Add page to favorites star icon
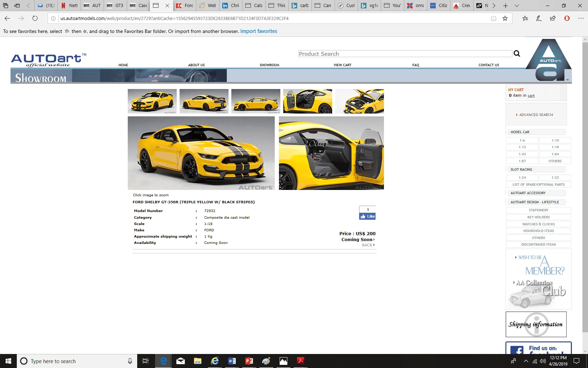This screenshot has height=368, width=588. point(505,19)
